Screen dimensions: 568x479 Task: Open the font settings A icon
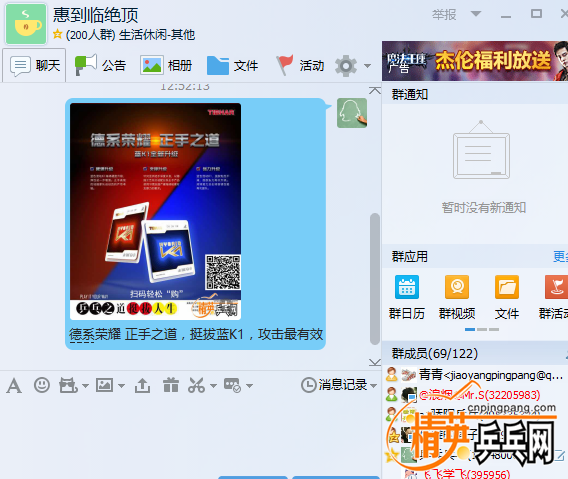pyautogui.click(x=14, y=385)
